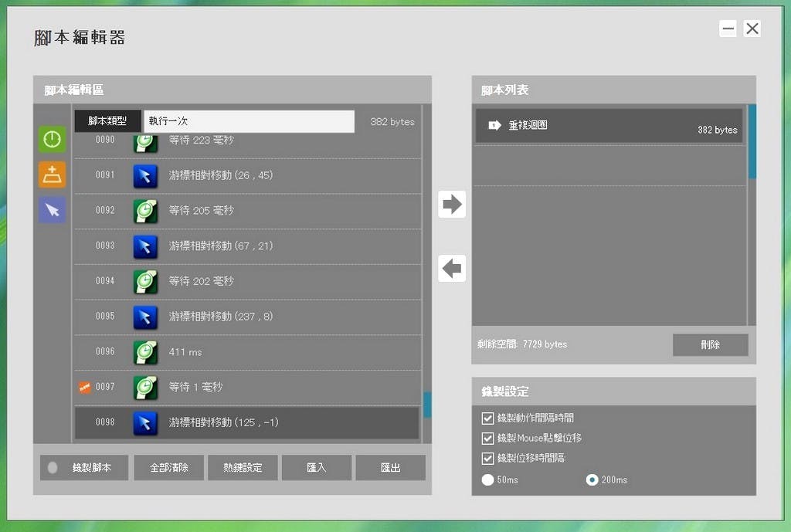Select row 0094 等待 202 毫秒
Image resolution: width=791 pixels, height=532 pixels.
(248, 282)
